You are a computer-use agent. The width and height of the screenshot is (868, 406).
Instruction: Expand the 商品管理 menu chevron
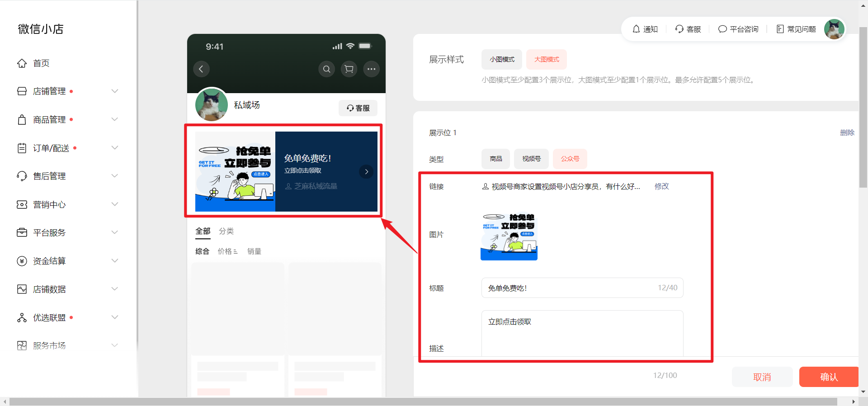coord(115,119)
